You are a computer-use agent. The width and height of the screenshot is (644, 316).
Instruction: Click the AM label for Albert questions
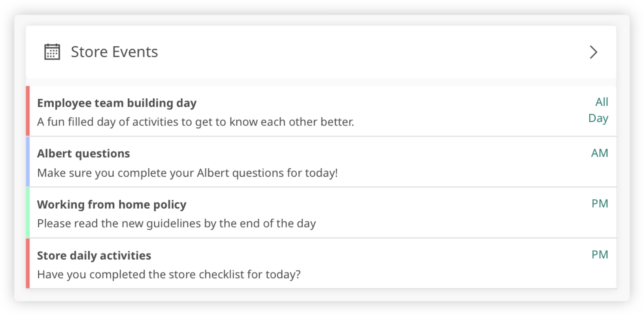pyautogui.click(x=599, y=153)
